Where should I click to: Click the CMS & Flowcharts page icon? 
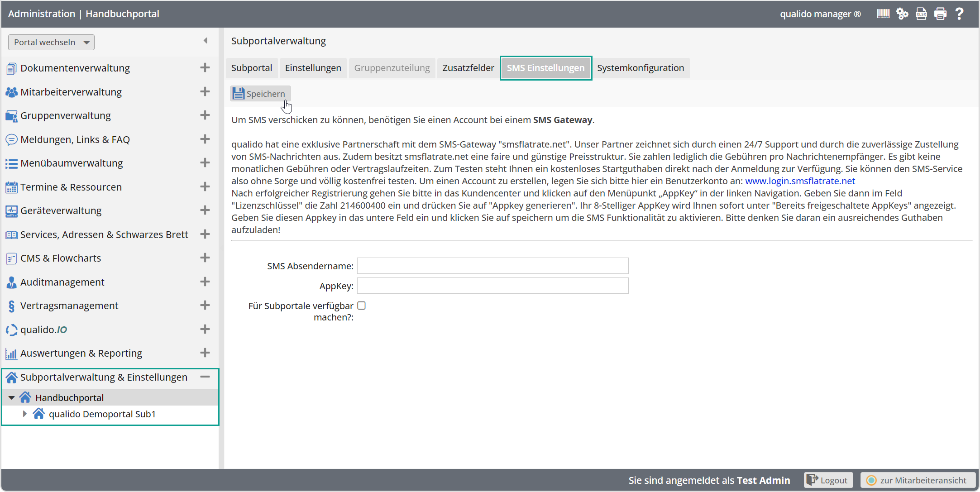tap(11, 259)
